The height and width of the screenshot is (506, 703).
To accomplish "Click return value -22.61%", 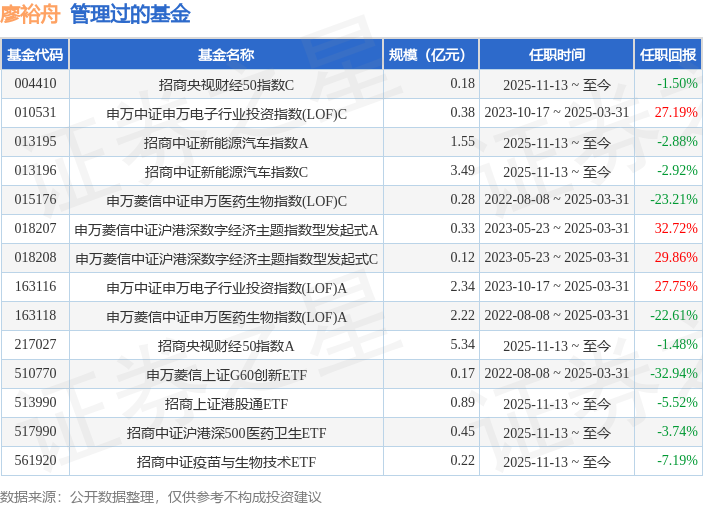I will point(674,315).
